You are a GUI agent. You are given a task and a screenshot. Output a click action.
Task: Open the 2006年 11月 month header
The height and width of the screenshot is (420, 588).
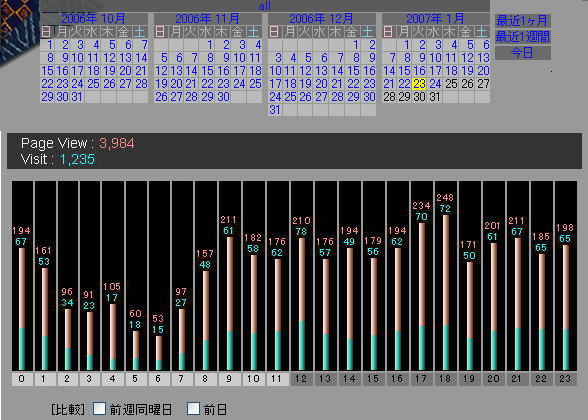207,18
